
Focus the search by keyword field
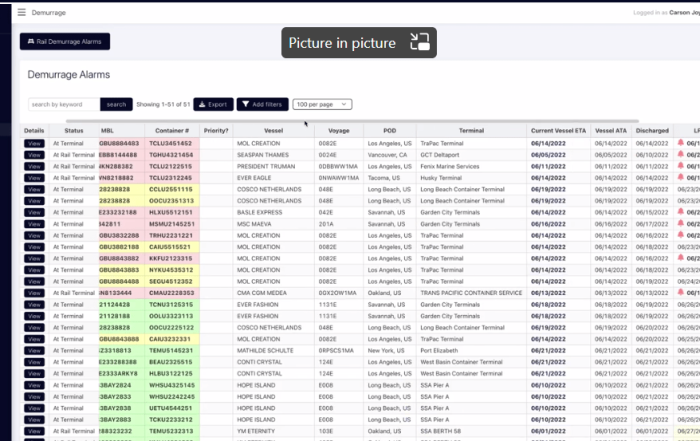point(64,104)
